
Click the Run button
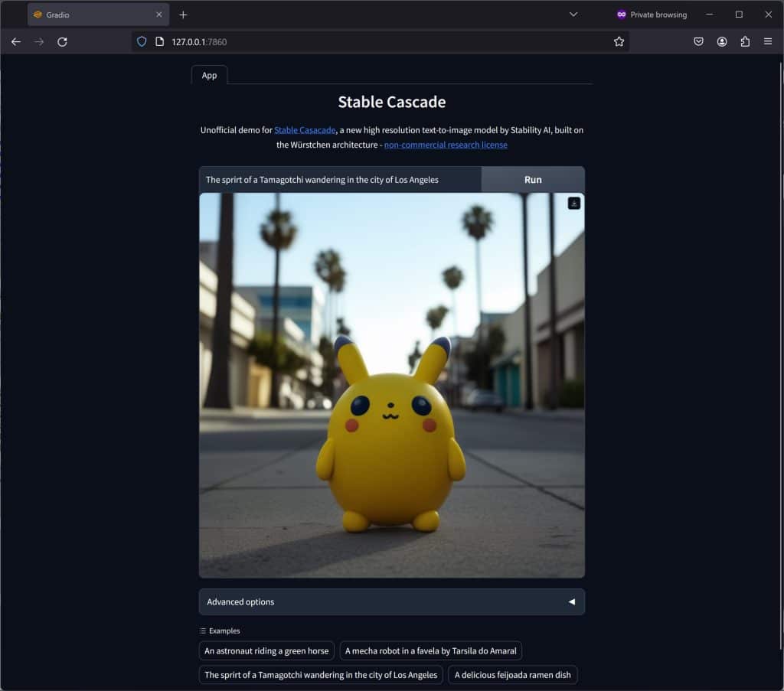533,180
